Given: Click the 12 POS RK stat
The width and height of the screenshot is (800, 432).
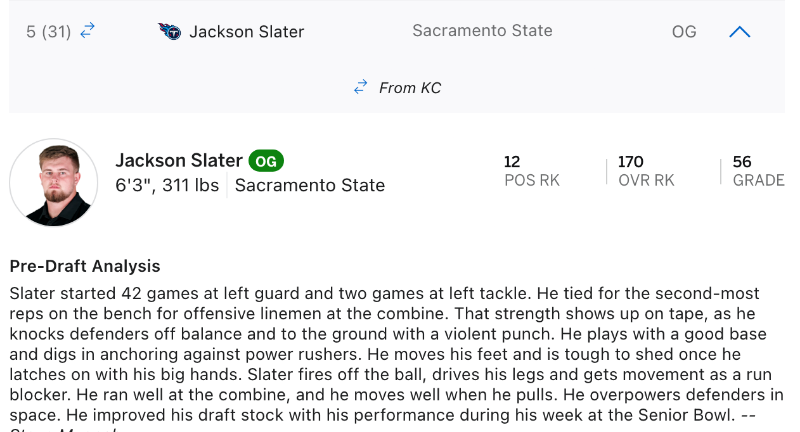Looking at the screenshot, I should coord(531,171).
